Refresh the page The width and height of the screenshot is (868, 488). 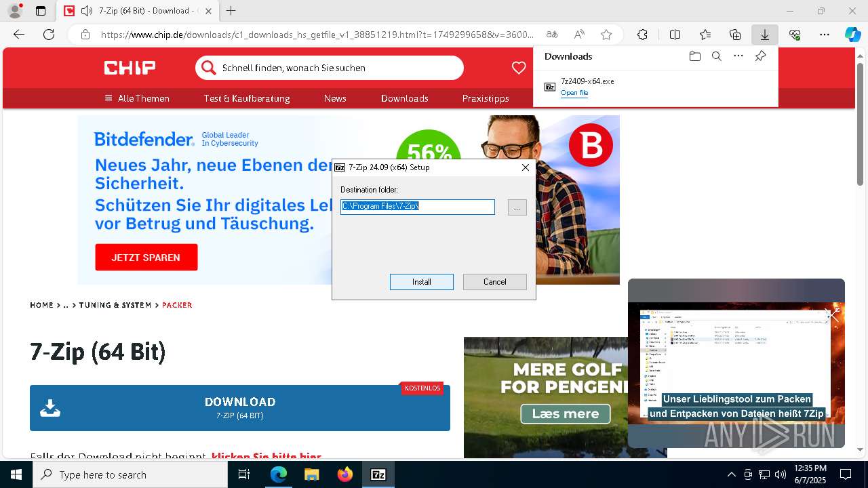[49, 35]
